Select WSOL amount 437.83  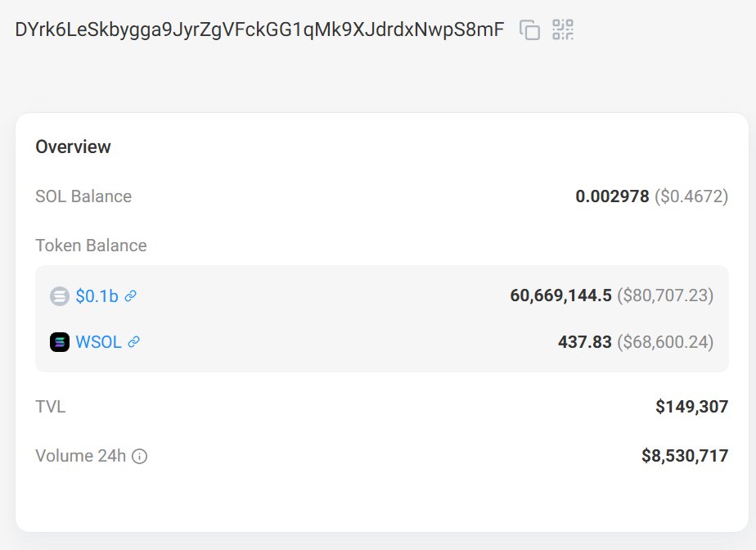(585, 342)
